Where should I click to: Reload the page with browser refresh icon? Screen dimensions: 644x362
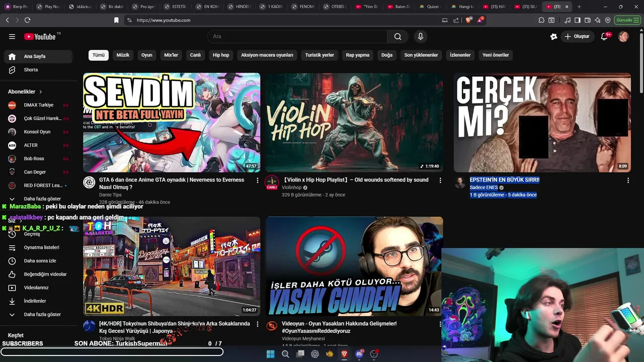coord(27,20)
